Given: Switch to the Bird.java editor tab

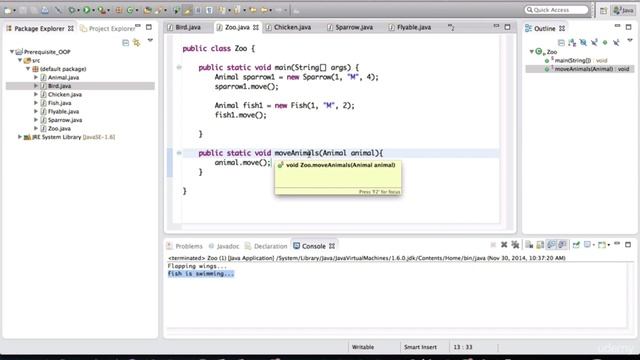Looking at the screenshot, I should tap(188, 27).
